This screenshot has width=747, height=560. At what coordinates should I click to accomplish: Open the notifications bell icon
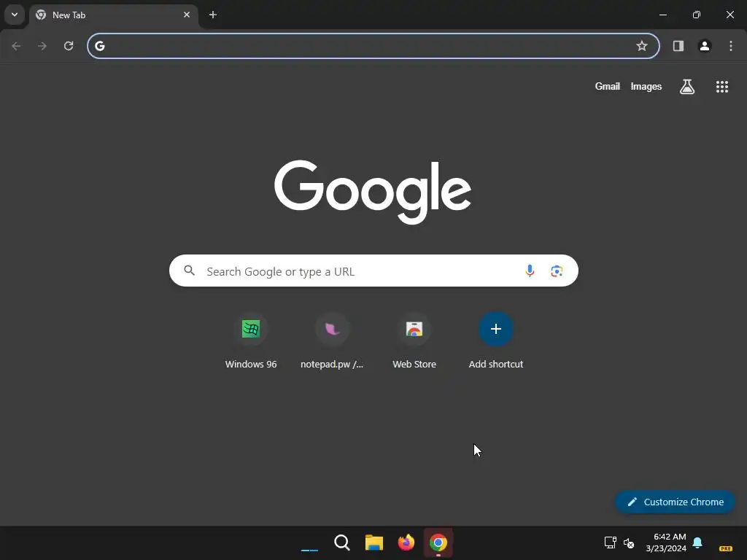697,542
